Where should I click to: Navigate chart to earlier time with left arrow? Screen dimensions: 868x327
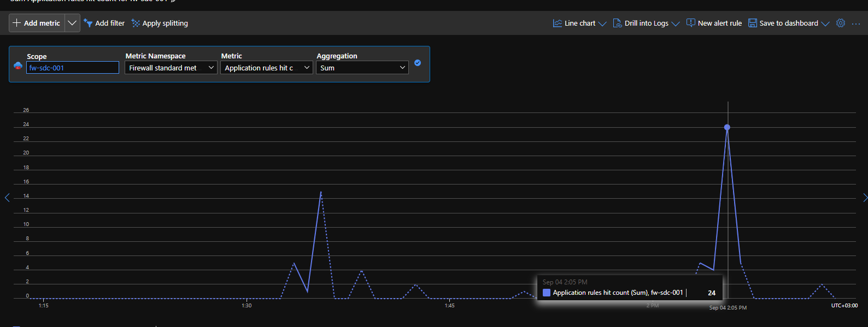tap(7, 198)
